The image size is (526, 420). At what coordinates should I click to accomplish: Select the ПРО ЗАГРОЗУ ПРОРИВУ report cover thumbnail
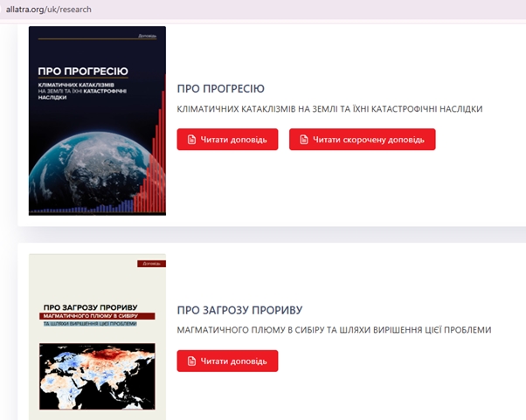pos(97,336)
